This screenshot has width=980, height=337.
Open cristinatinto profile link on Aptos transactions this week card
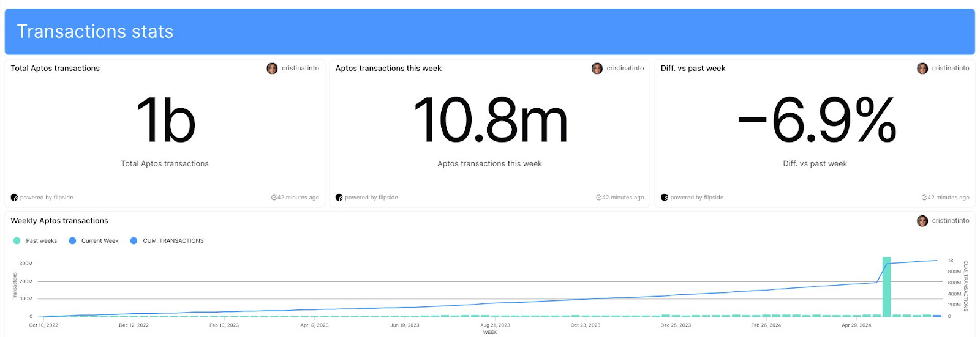pos(625,69)
